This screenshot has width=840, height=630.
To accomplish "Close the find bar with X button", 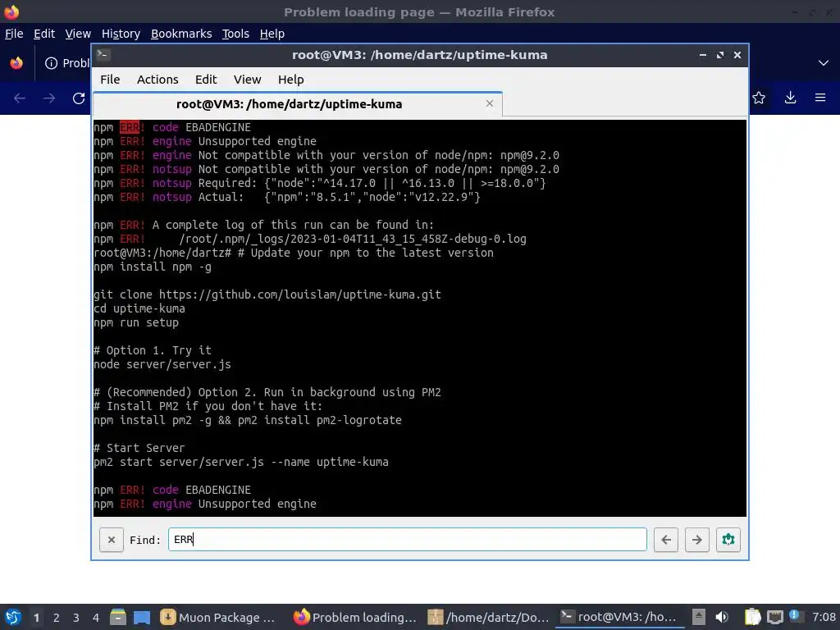I will [x=112, y=540].
